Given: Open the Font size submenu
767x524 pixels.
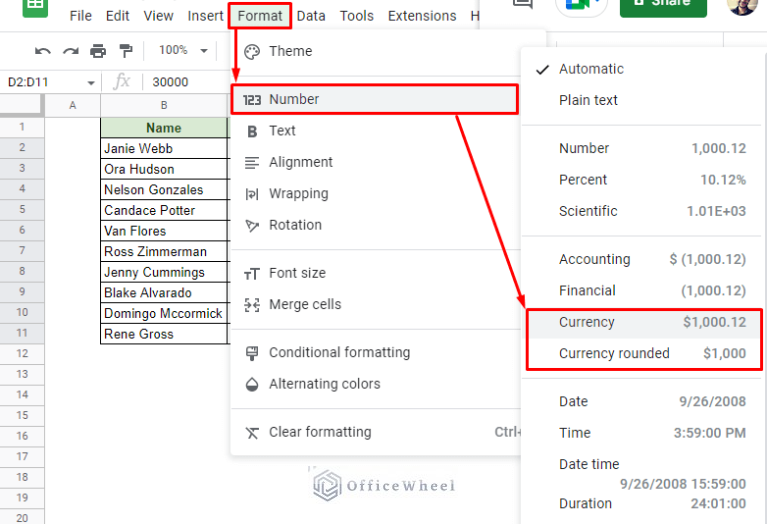Looking at the screenshot, I should [376, 273].
